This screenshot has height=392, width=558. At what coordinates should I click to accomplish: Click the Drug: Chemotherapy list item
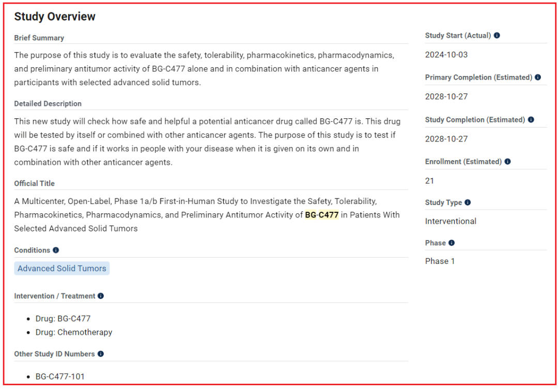pos(74,332)
